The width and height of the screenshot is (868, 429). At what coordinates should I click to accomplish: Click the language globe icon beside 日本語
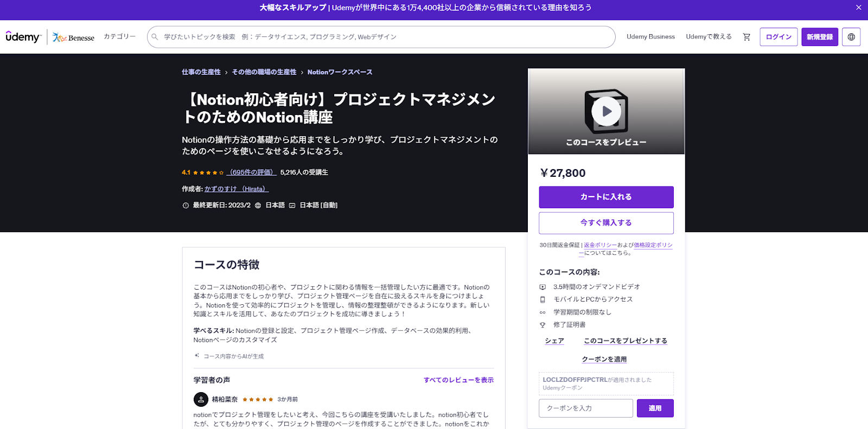[x=258, y=206]
